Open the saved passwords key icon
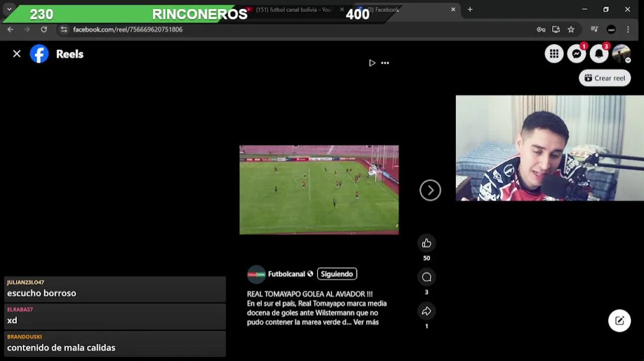Screen dimensions: 644x361 coord(541,30)
